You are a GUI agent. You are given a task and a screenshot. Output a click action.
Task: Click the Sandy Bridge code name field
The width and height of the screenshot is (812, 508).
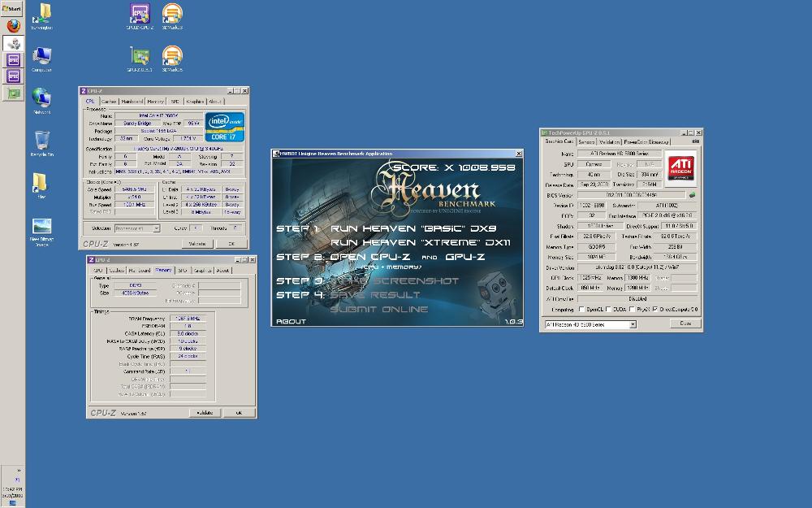pyautogui.click(x=137, y=124)
